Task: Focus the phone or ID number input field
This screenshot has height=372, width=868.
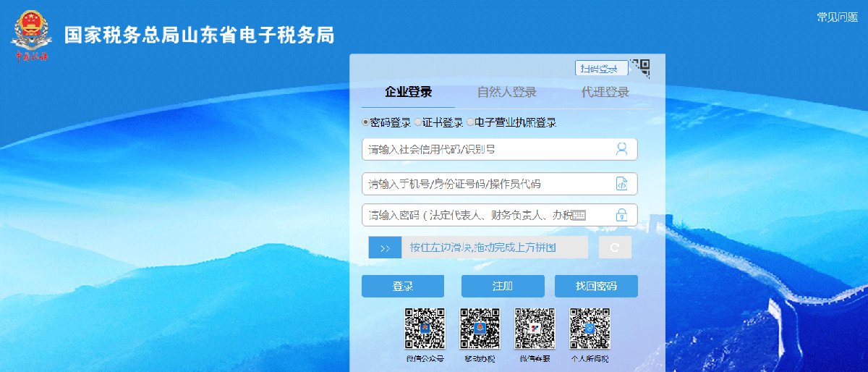Action: [499, 184]
